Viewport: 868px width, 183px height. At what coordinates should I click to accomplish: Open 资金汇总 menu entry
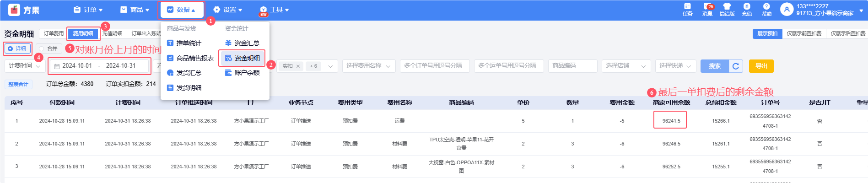click(x=242, y=43)
